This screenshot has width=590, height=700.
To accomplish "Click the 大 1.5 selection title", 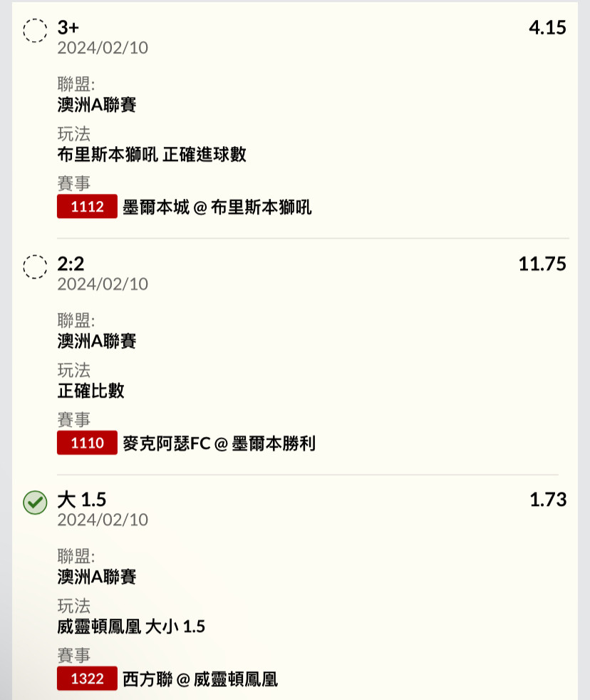I will (x=82, y=500).
